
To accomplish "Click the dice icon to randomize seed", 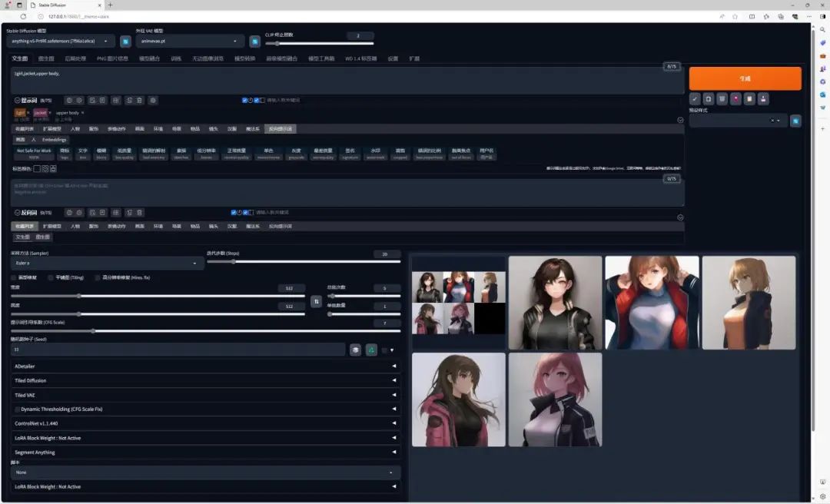I will (356, 350).
